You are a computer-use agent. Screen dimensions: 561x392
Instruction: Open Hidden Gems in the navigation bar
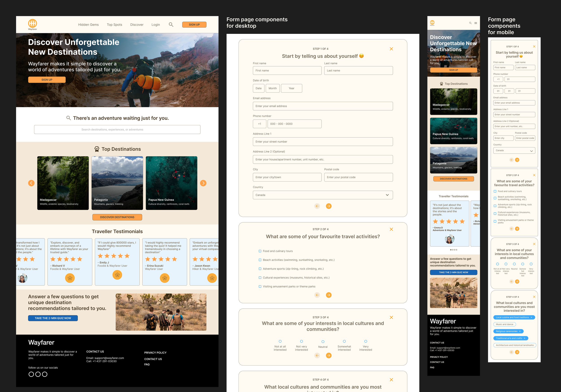click(88, 25)
